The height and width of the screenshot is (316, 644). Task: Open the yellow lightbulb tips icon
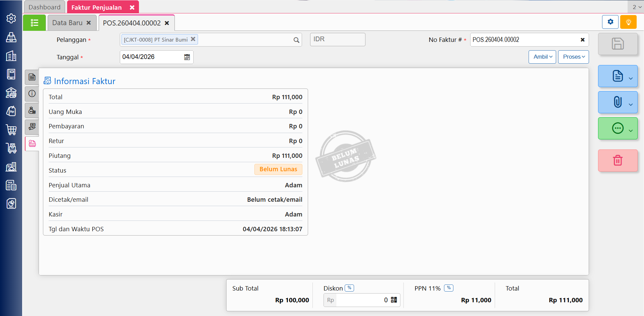628,22
